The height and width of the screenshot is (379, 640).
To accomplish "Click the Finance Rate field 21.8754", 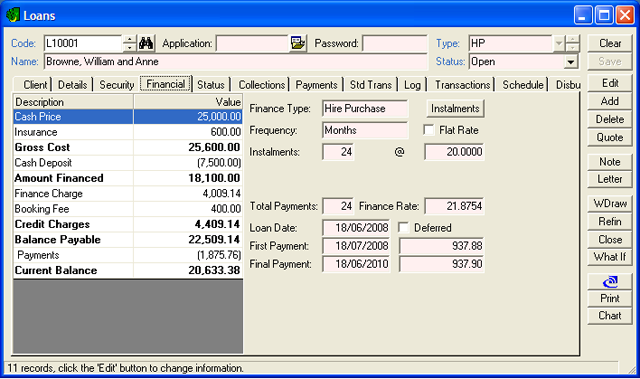I will (x=454, y=206).
